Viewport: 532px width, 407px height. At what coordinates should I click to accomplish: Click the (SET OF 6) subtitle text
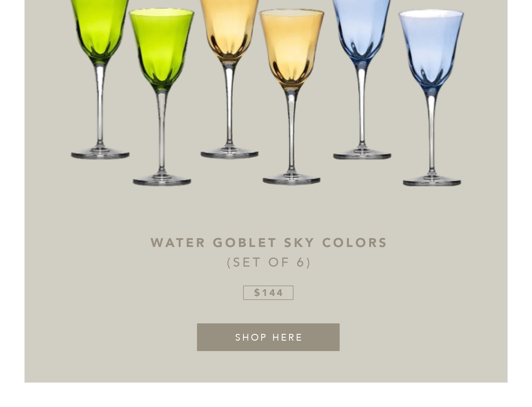[269, 262]
